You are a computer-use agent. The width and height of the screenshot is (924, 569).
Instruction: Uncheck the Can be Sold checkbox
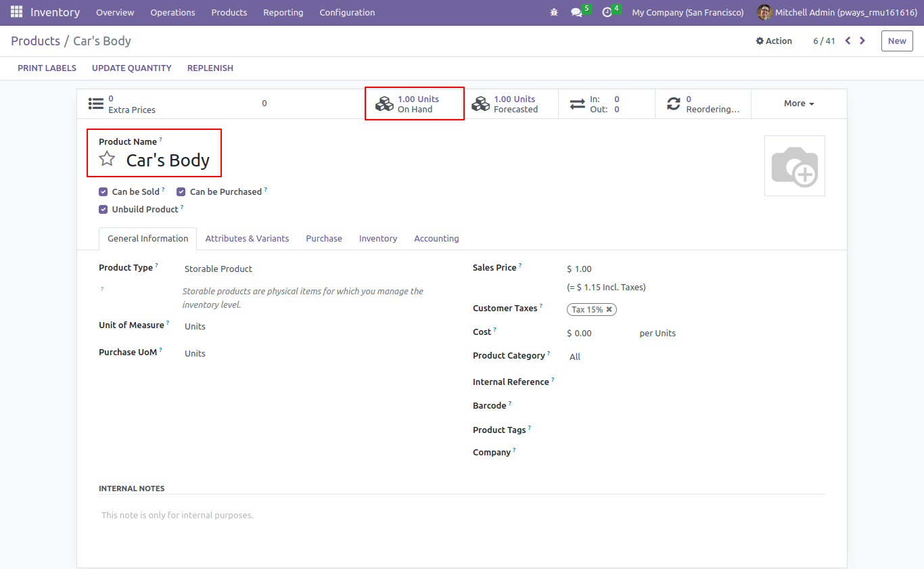click(103, 191)
